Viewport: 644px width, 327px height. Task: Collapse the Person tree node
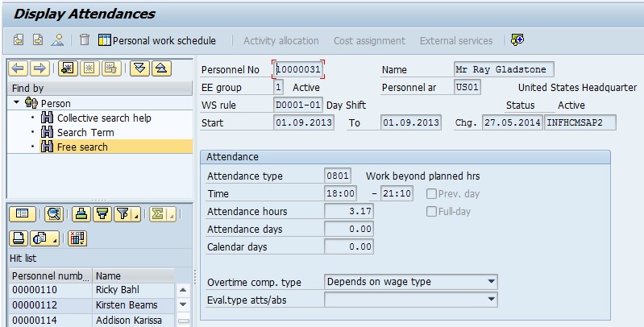pos(16,103)
